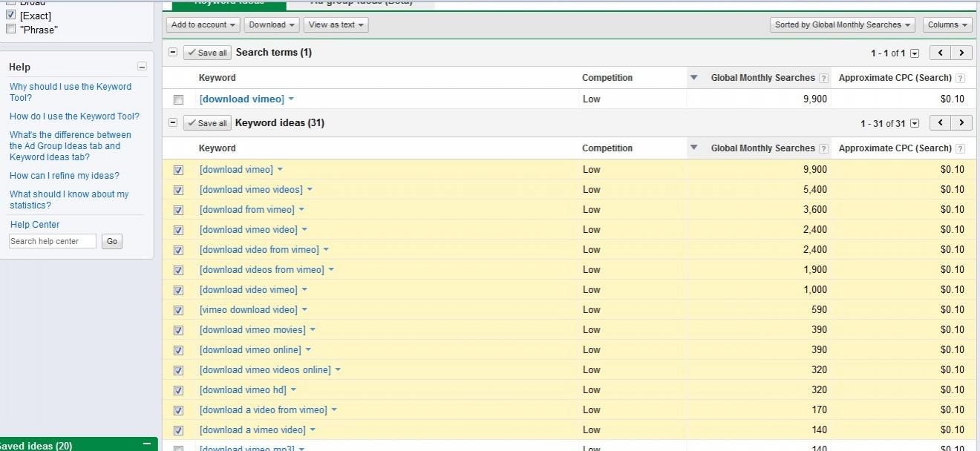
Task: Open the Columns dropdown
Action: click(948, 24)
